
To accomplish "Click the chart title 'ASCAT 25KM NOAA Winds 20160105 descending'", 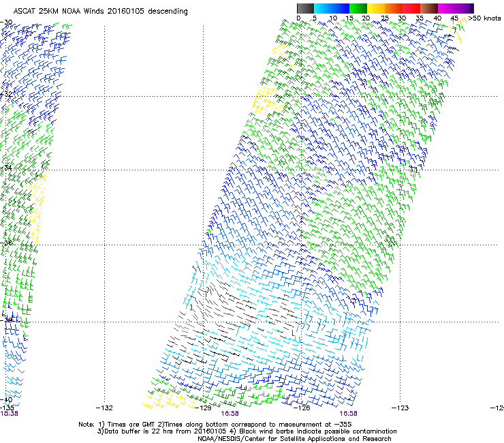I will coord(100,11).
